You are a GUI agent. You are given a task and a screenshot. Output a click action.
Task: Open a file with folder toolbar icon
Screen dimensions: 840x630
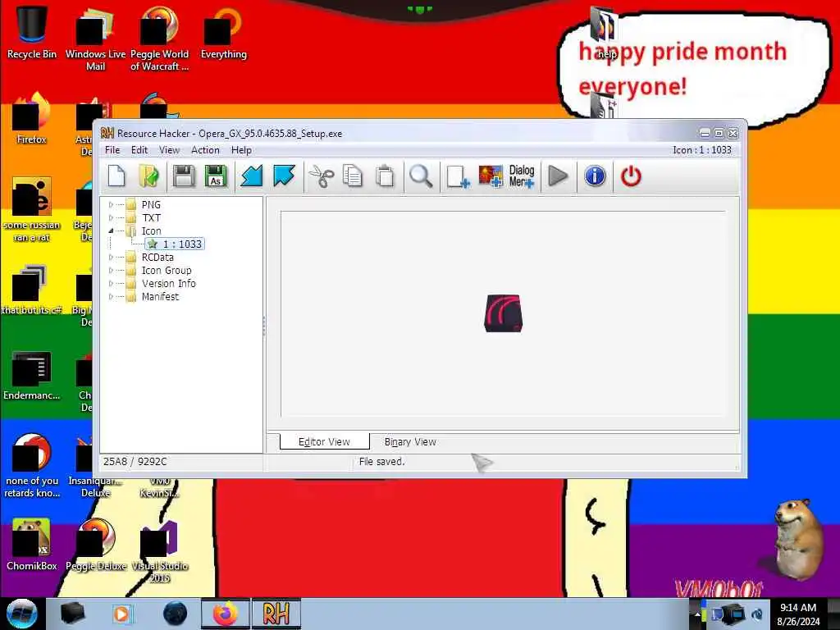(x=149, y=176)
